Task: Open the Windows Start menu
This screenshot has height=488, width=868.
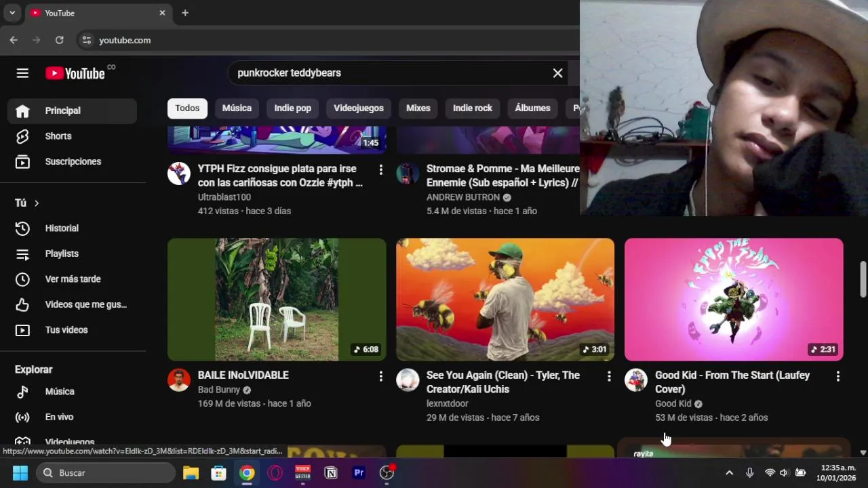Action: 20,473
